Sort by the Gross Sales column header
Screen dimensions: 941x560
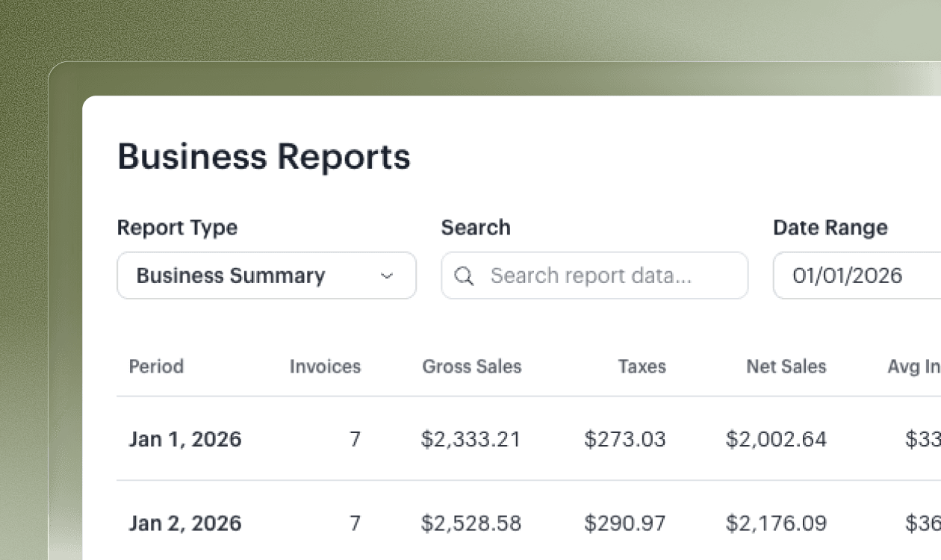[x=472, y=367]
